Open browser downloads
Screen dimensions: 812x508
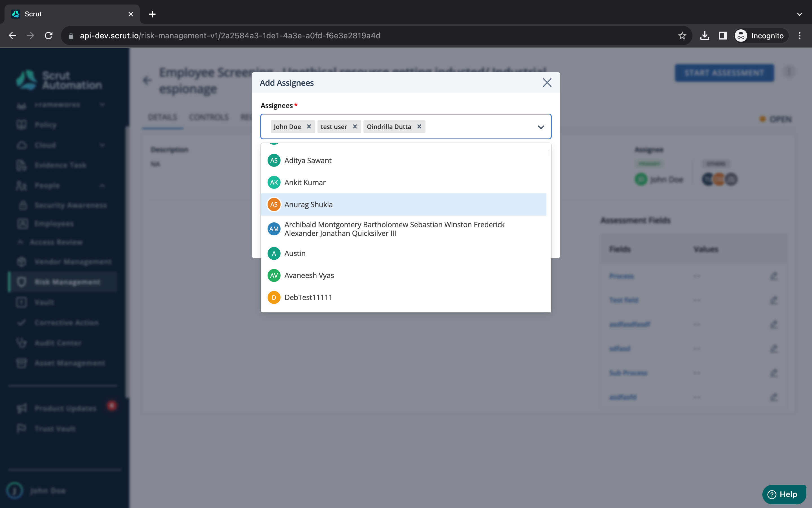[x=705, y=36]
